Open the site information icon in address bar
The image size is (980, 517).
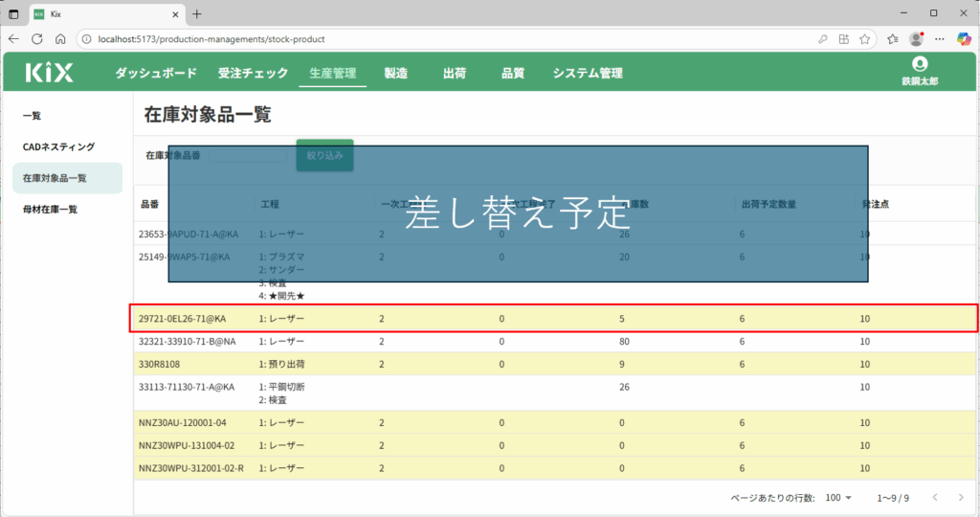click(x=87, y=38)
